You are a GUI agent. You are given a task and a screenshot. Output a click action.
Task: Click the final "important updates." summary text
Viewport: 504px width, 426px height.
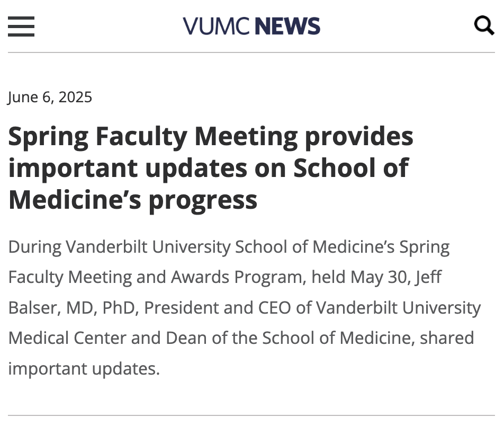(x=84, y=369)
